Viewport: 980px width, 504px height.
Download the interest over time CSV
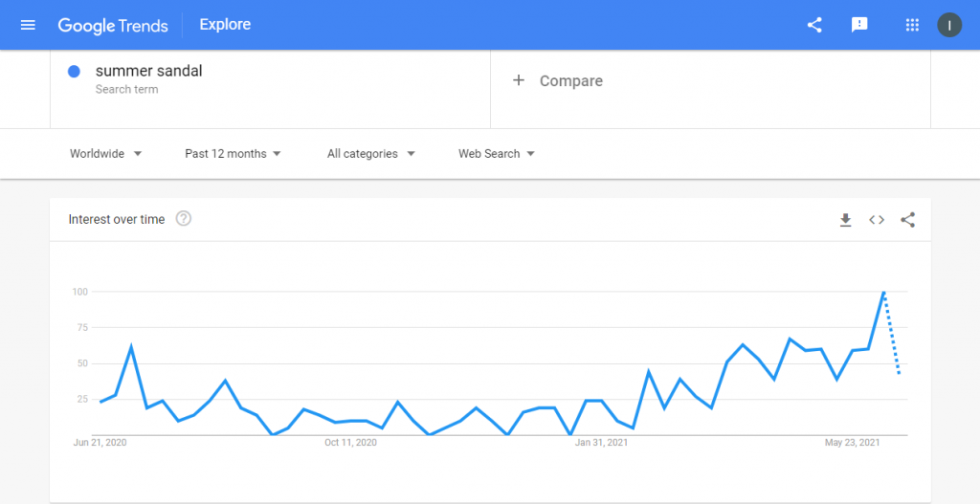click(846, 220)
